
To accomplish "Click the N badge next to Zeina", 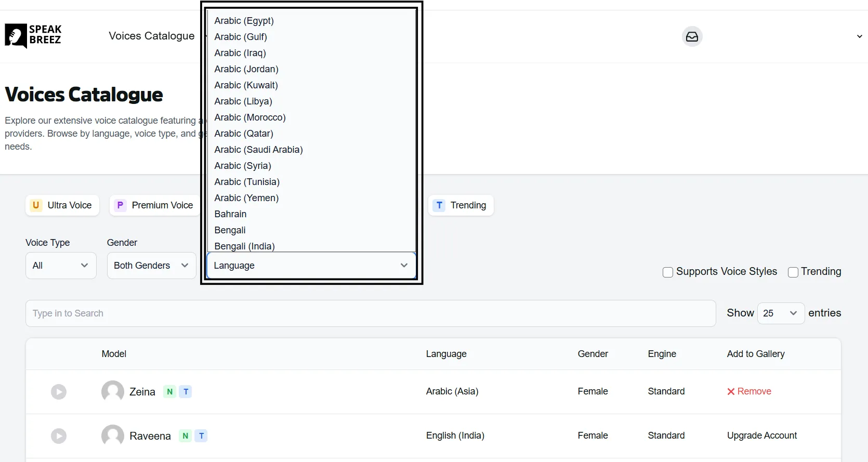I will (170, 392).
